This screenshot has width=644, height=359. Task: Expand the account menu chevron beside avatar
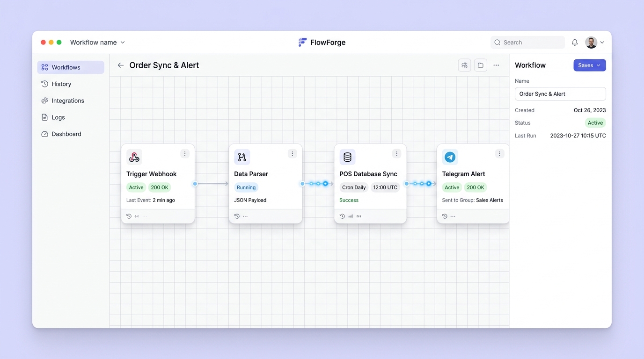click(x=602, y=43)
